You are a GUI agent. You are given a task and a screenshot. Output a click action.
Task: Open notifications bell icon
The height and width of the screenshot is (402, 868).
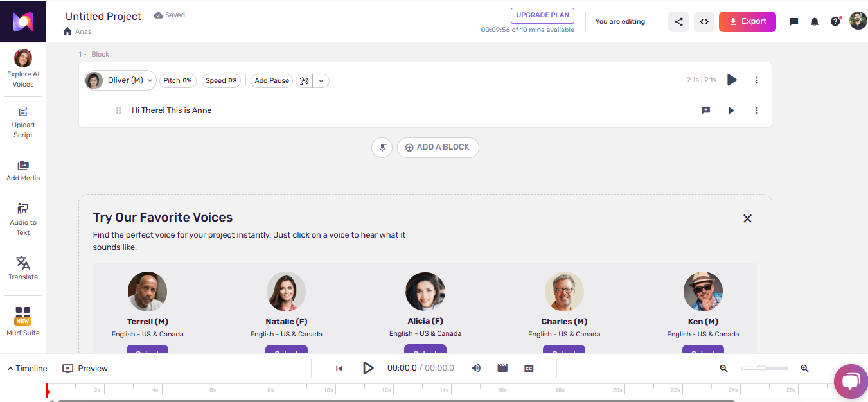[815, 22]
